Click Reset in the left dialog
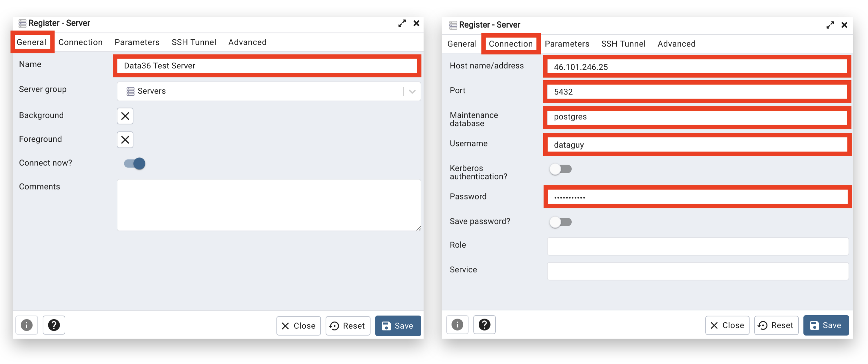The width and height of the screenshot is (868, 364). (x=348, y=326)
